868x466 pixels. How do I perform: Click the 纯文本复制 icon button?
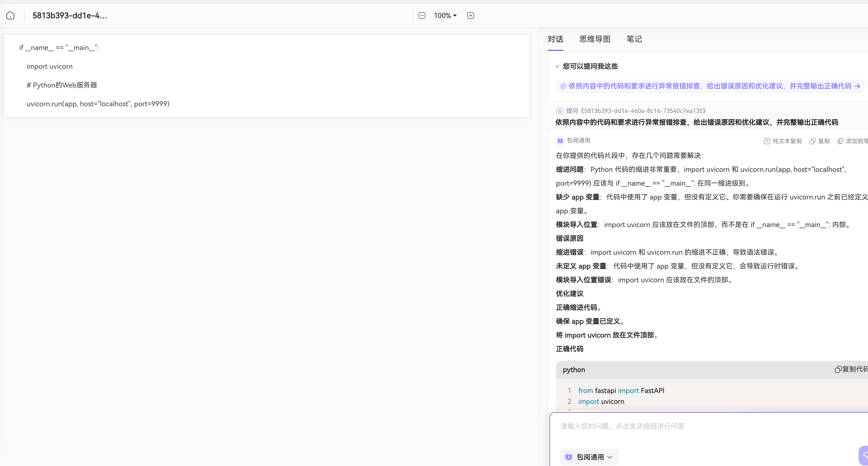pyautogui.click(x=767, y=141)
